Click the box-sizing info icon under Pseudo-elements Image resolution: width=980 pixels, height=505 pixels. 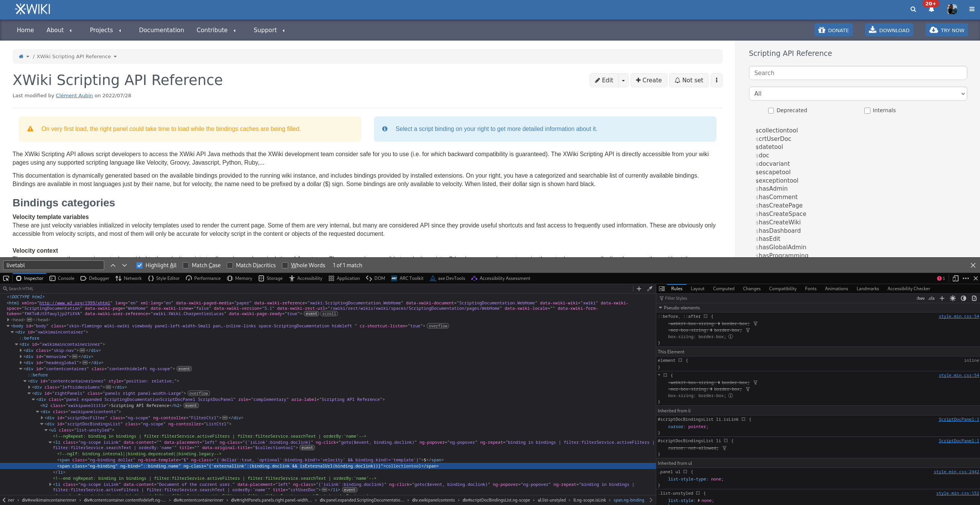point(731,337)
